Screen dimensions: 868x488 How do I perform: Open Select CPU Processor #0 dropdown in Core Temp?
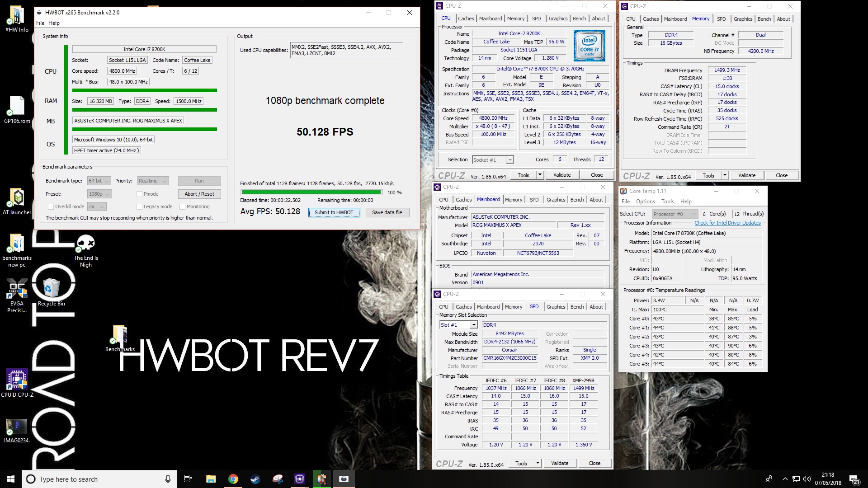[675, 214]
